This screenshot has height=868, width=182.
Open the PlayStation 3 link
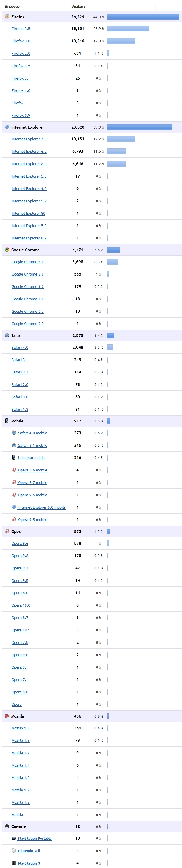coord(29,863)
